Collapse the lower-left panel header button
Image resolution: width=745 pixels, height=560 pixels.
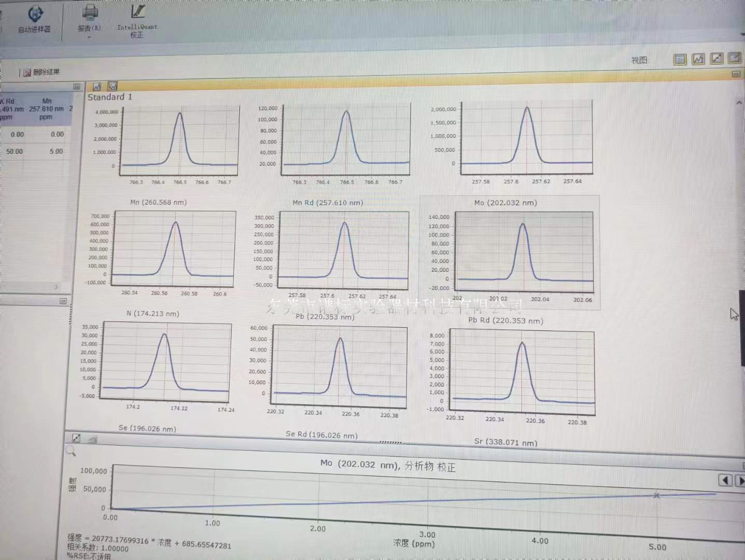(x=63, y=301)
